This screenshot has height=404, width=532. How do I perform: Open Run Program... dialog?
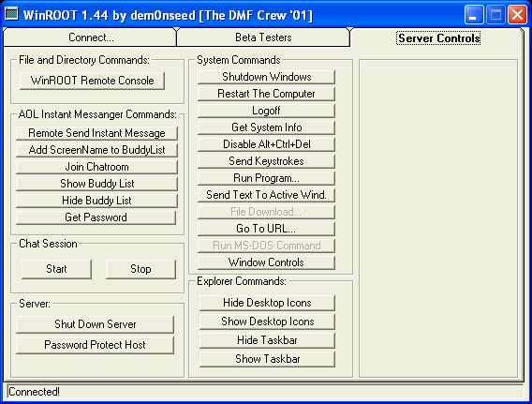coord(266,178)
